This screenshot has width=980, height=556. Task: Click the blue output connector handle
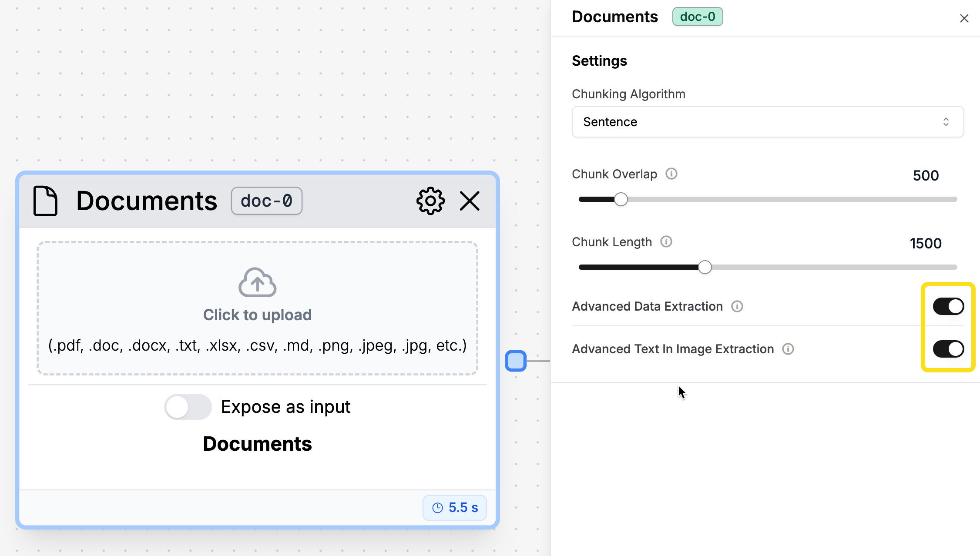tap(516, 361)
